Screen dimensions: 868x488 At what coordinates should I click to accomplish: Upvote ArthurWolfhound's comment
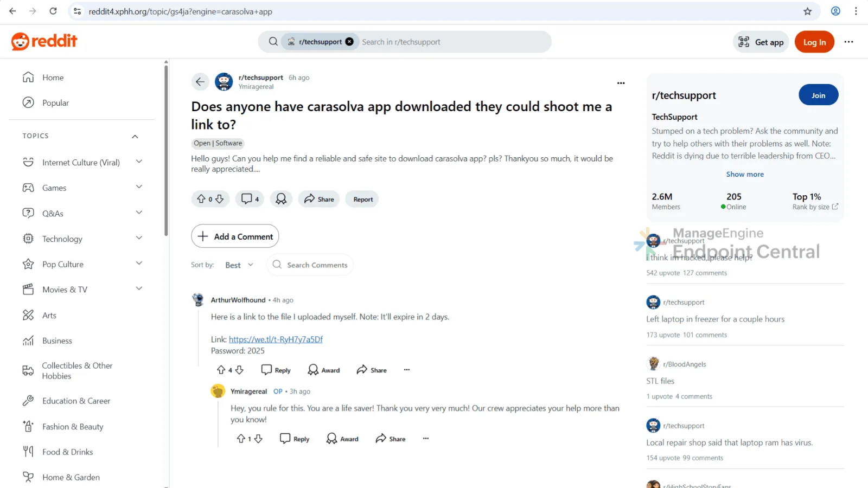(221, 370)
